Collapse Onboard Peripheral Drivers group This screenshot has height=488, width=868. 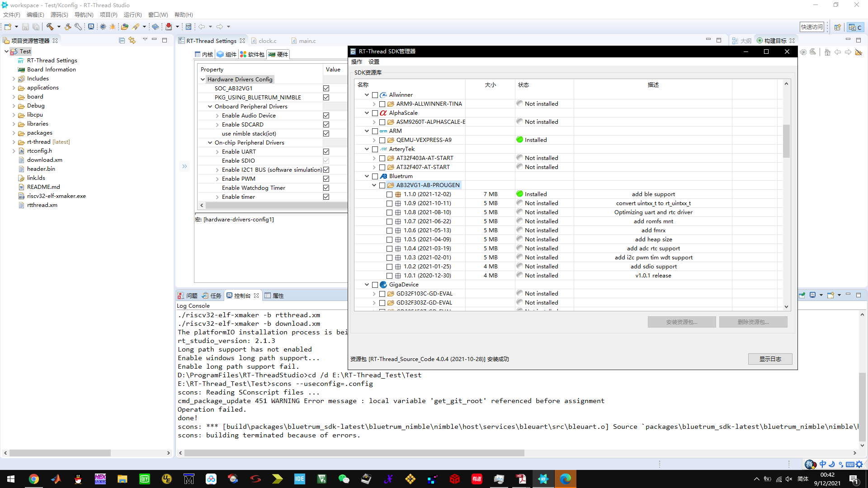pos(210,107)
